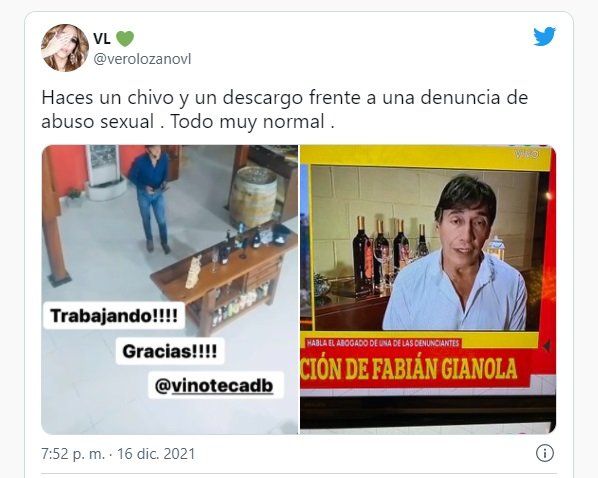This screenshot has height=478, width=598.
Task: Open the right TV screenshot photo
Action: click(428, 289)
